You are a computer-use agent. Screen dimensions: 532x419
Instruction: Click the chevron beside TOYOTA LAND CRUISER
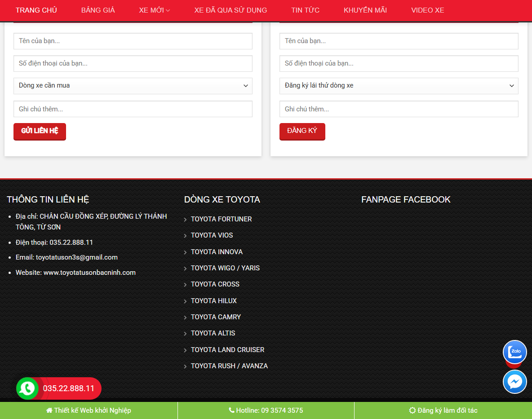coord(185,349)
